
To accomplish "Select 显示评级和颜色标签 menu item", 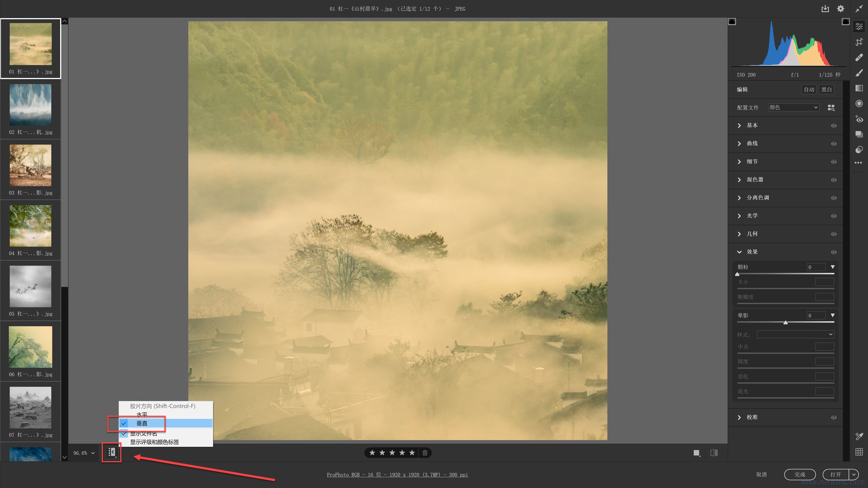I will pos(154,442).
